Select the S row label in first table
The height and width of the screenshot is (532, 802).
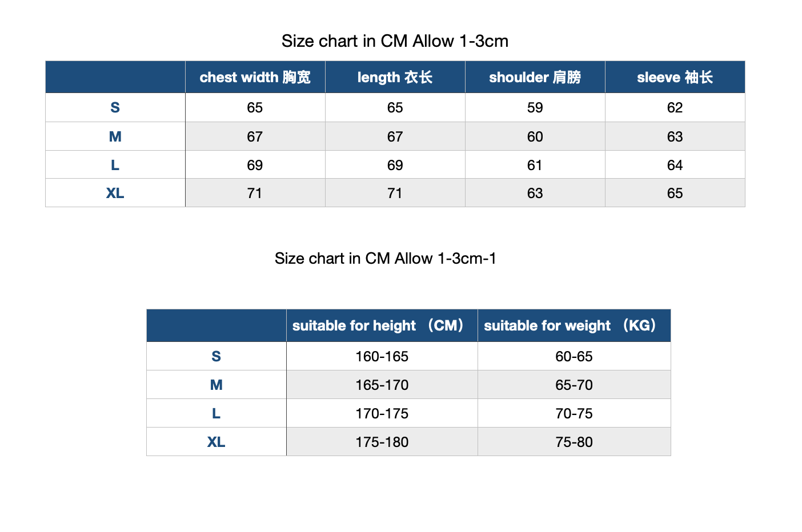[x=115, y=107]
